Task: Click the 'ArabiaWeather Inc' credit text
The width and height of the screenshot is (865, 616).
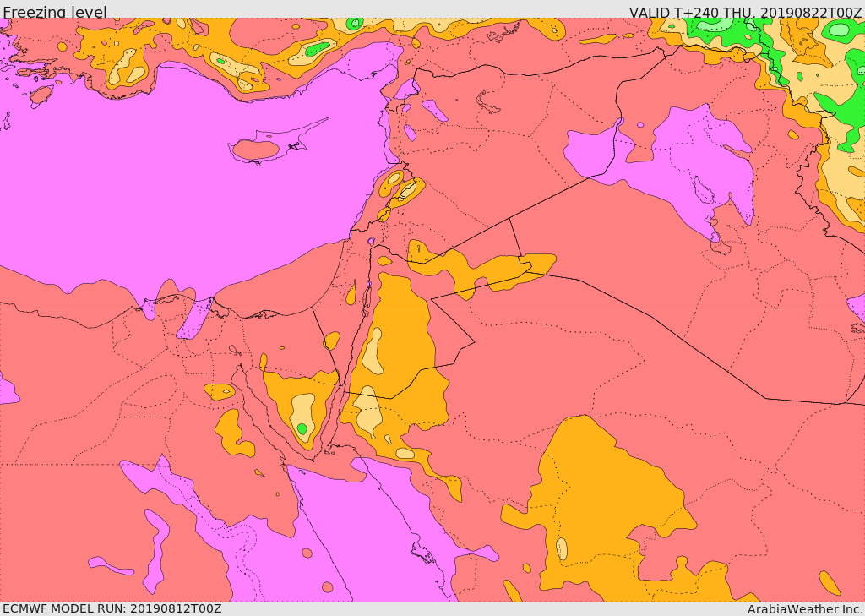Action: coord(806,609)
